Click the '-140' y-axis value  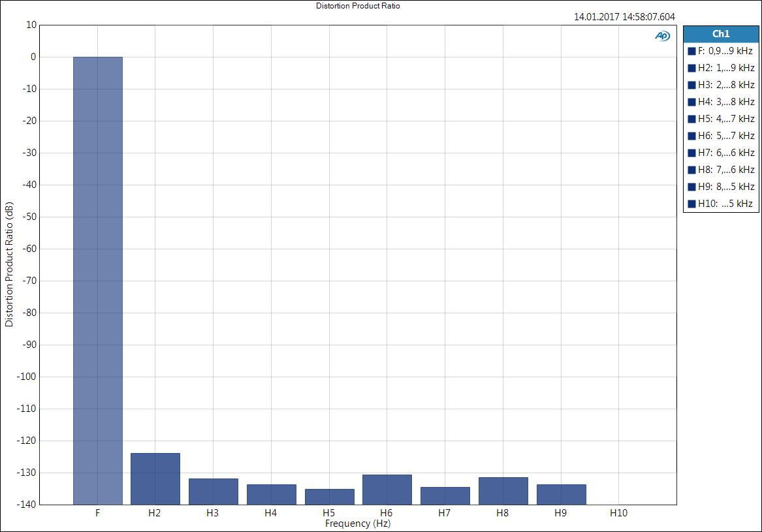(x=27, y=505)
